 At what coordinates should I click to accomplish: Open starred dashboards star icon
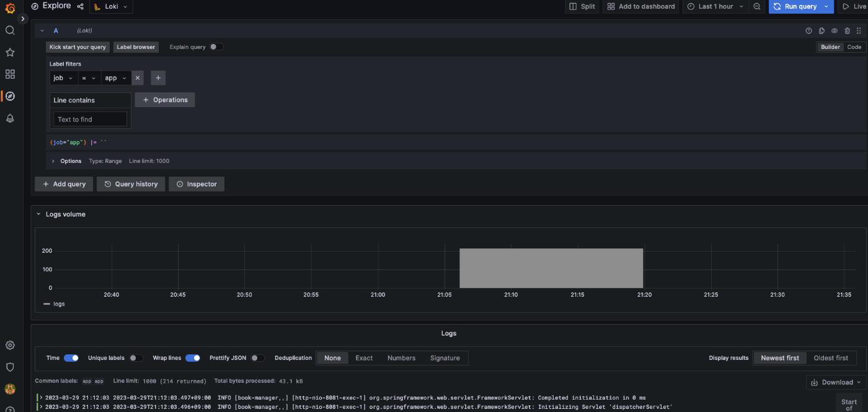click(10, 52)
